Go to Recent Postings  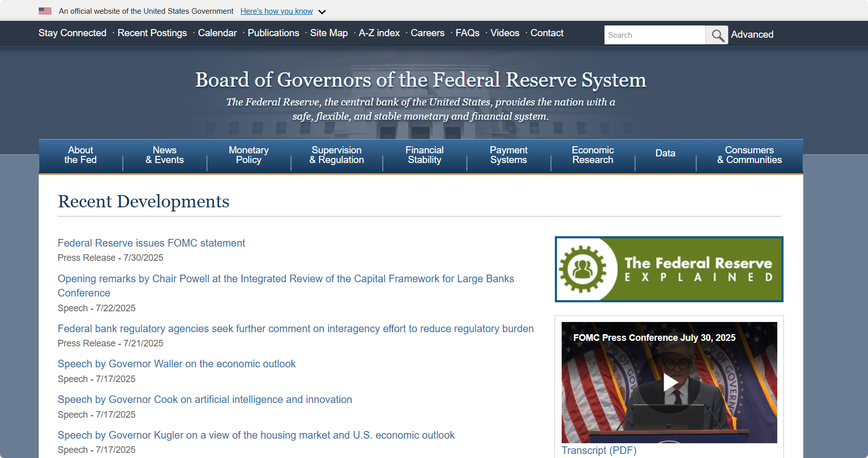[152, 33]
